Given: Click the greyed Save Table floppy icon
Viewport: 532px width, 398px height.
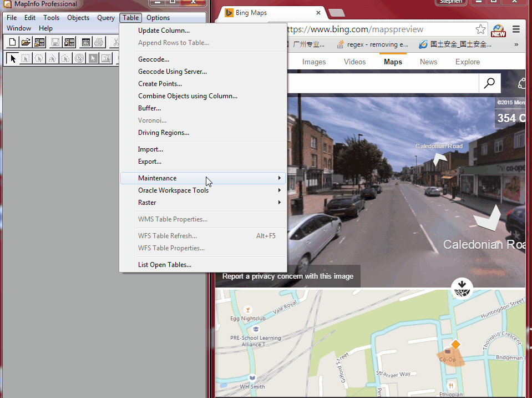Looking at the screenshot, I should pyautogui.click(x=55, y=42).
